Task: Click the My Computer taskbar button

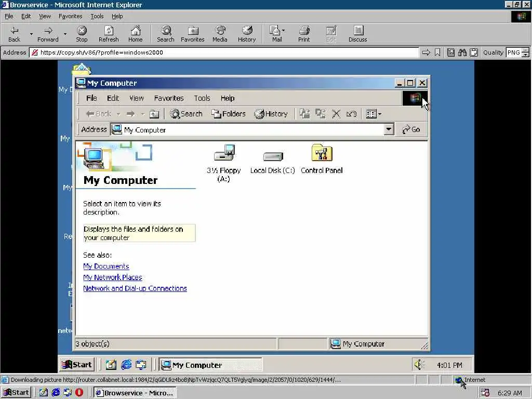Action: (x=211, y=365)
